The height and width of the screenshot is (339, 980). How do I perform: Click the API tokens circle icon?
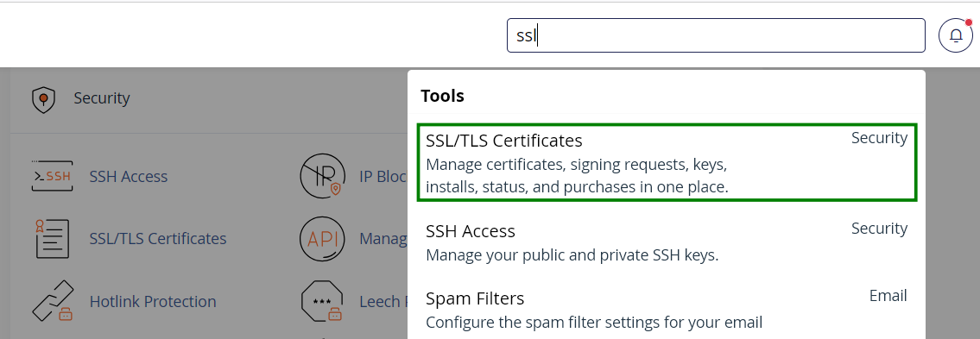click(323, 238)
